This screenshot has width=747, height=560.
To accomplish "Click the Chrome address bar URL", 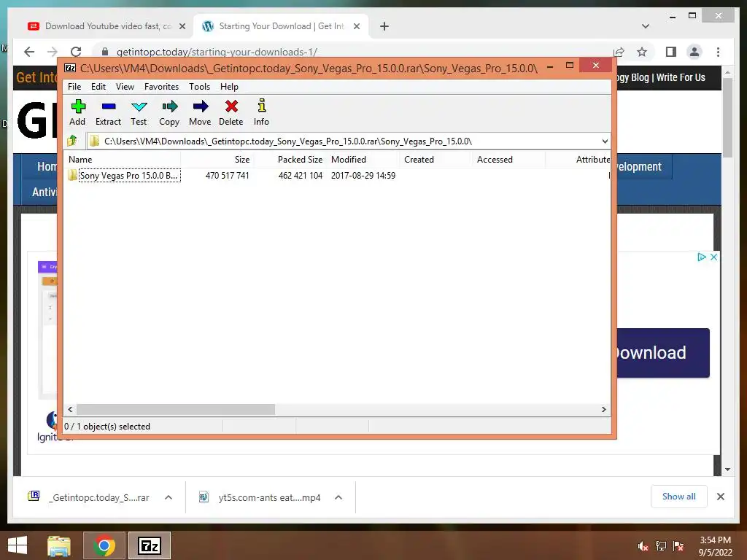I will coord(217,52).
